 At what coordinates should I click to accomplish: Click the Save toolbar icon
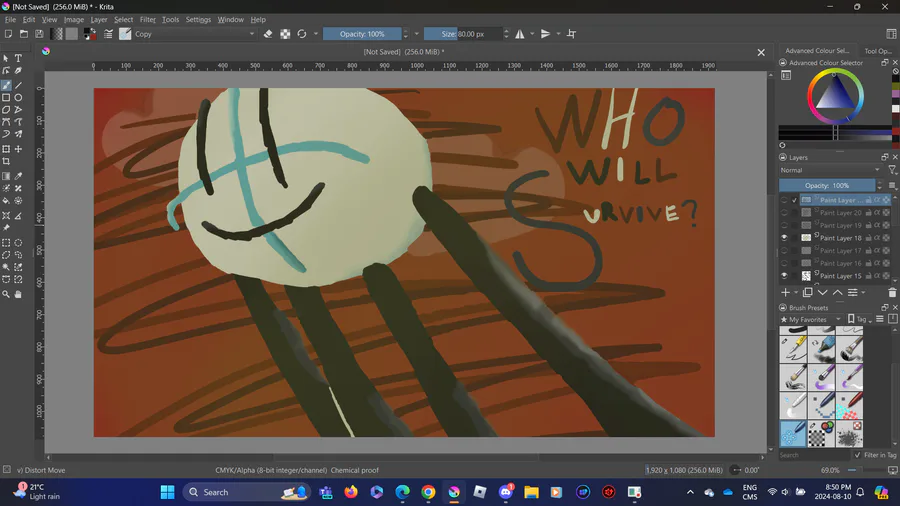pyautogui.click(x=39, y=34)
